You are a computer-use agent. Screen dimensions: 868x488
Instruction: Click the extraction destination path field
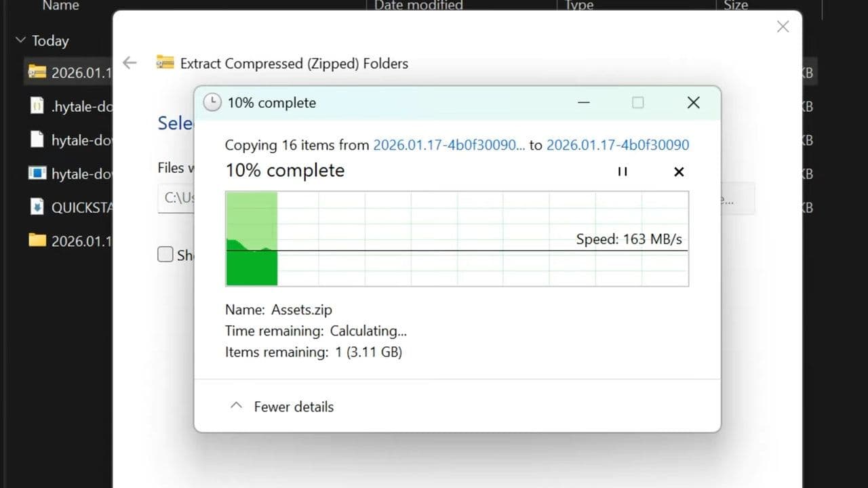[x=176, y=199]
